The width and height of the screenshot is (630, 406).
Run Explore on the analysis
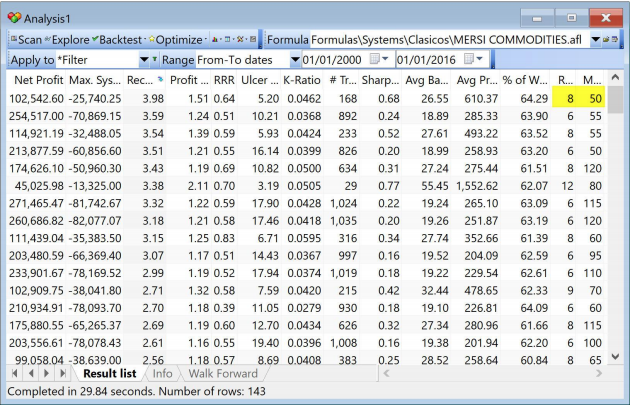(x=65, y=39)
